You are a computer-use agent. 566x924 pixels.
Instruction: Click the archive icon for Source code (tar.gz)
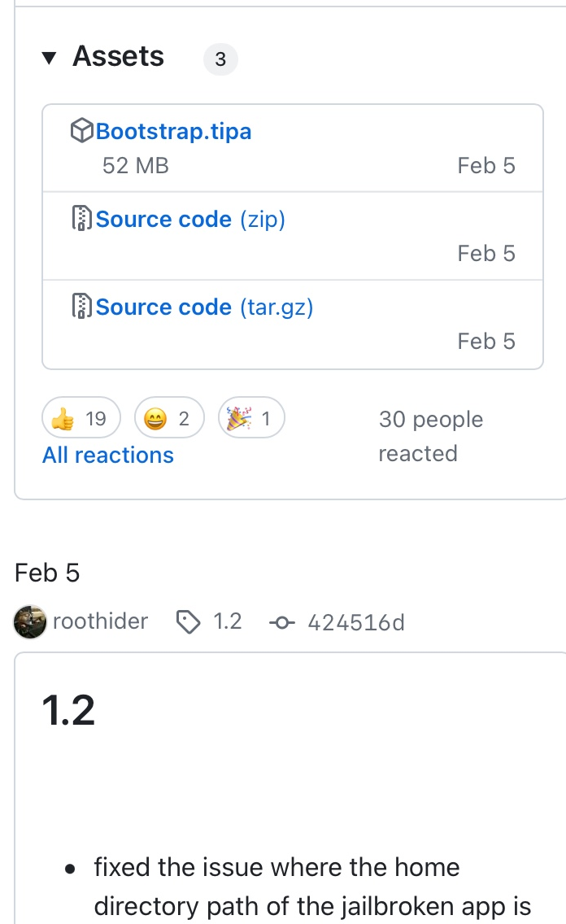pyautogui.click(x=82, y=306)
